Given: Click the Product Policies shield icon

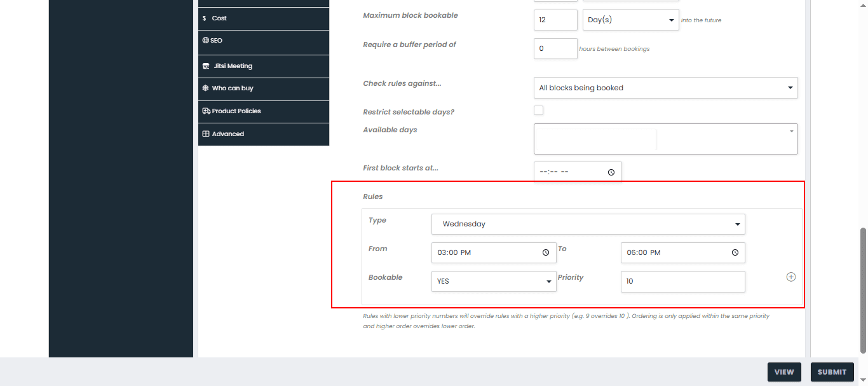Looking at the screenshot, I should tap(205, 111).
